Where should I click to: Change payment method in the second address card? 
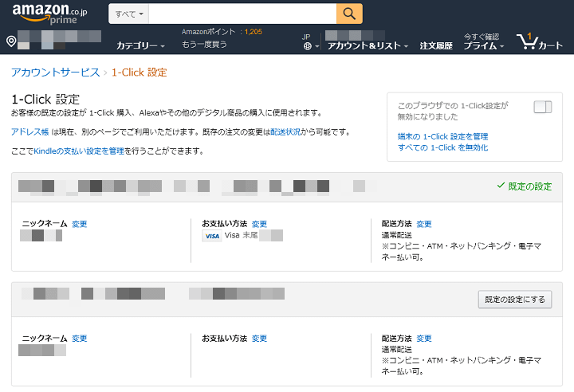pos(259,338)
